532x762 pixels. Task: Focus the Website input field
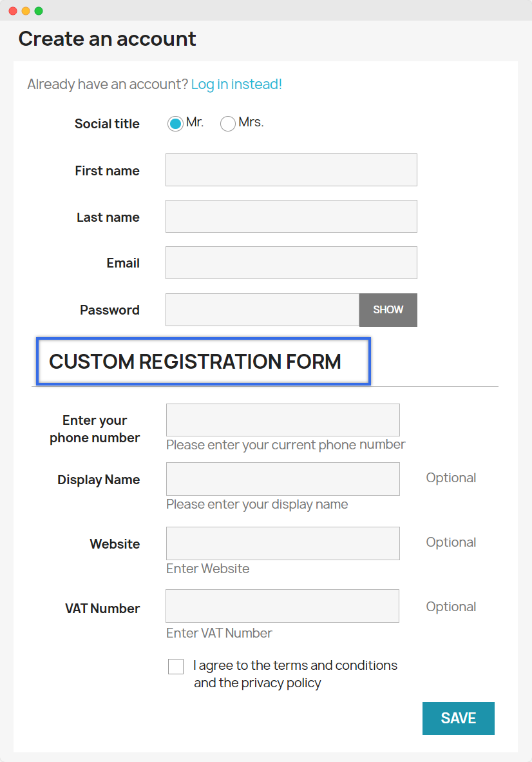coord(283,543)
